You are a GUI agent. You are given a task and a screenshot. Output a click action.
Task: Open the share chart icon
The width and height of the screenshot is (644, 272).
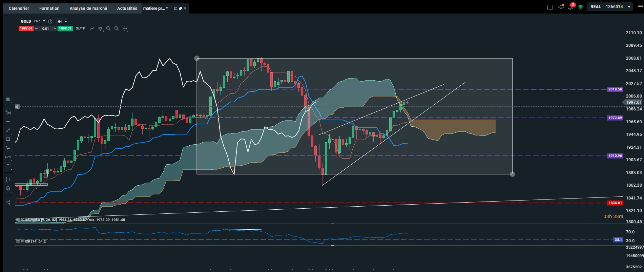pyautogui.click(x=8, y=202)
